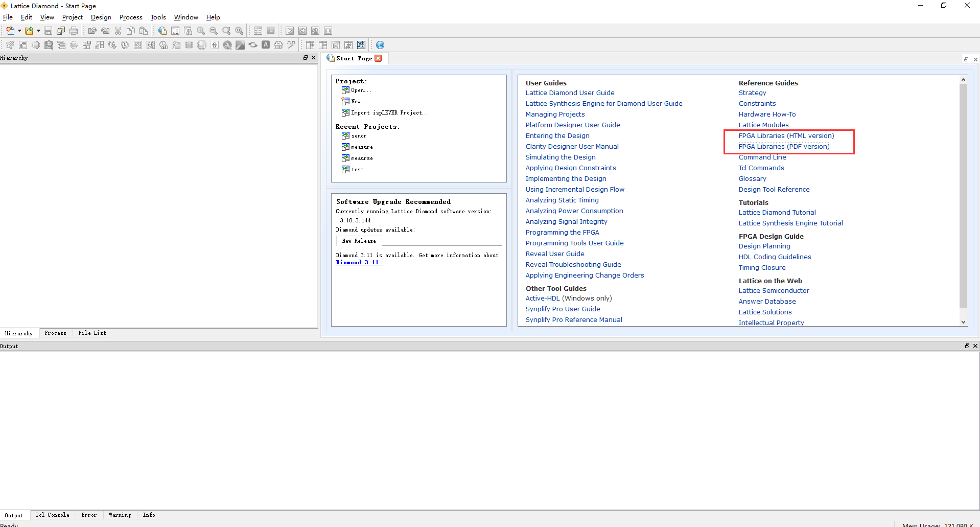
Task: Open Lattice Diamond Tutorial link
Action: point(777,213)
